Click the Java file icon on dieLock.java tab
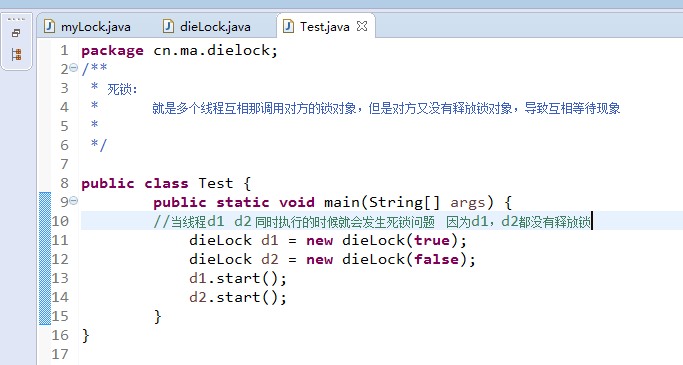This screenshot has height=365, width=683. [x=169, y=26]
